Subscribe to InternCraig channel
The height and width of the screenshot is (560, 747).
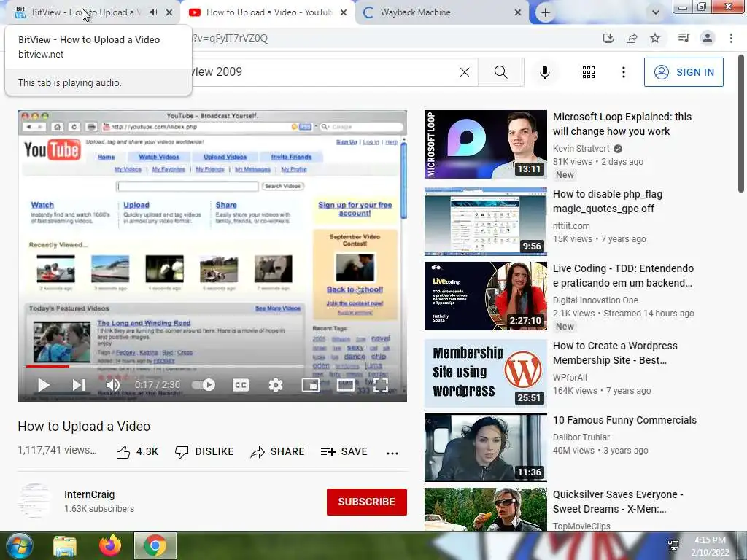(366, 502)
